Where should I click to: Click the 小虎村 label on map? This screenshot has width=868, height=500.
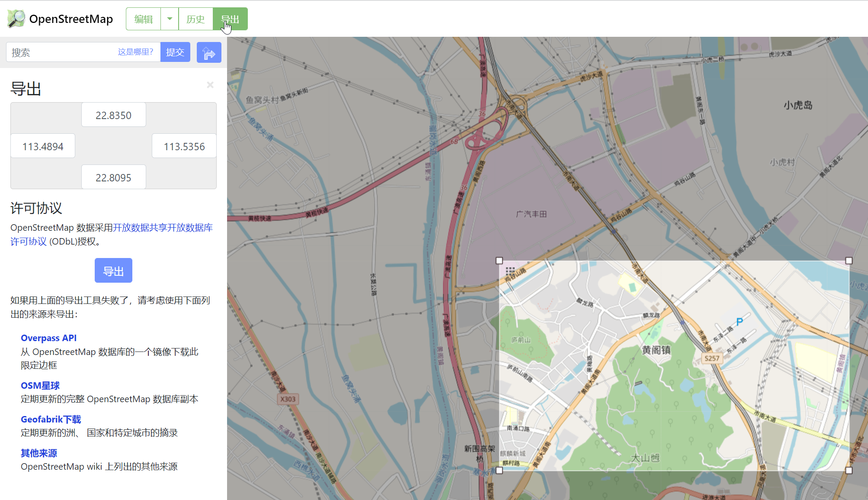782,162
